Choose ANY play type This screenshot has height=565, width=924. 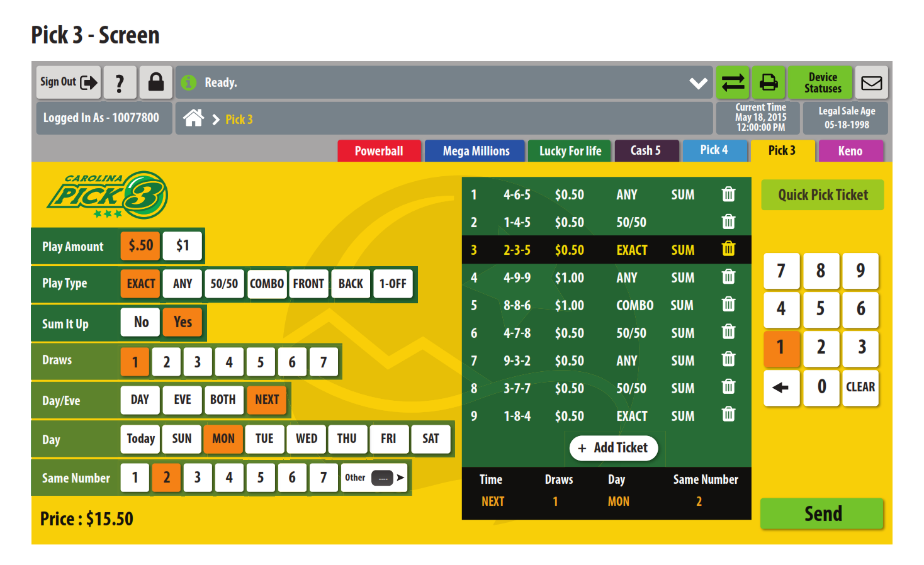tap(183, 284)
